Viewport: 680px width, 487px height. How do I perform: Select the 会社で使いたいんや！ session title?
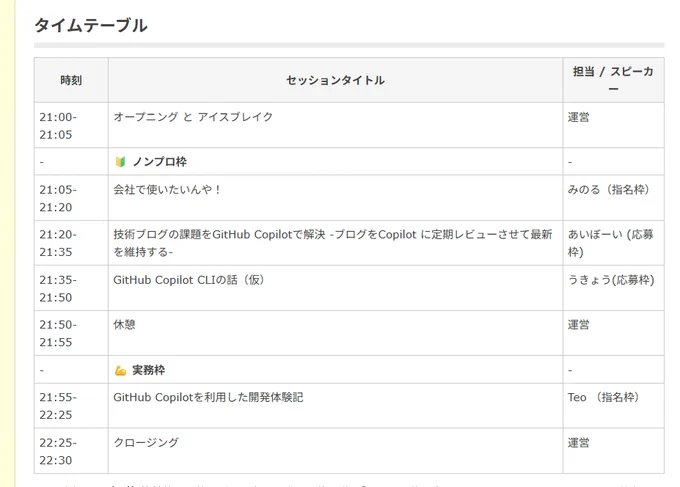(x=168, y=190)
